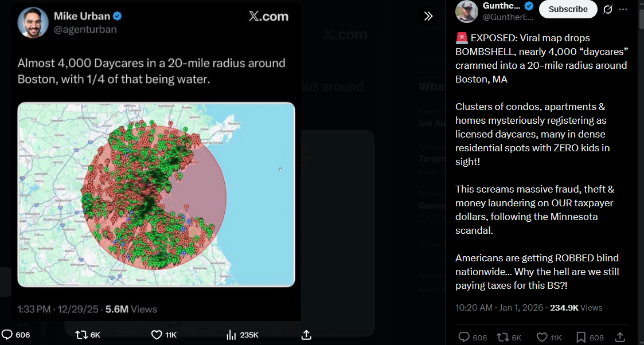Open the @GuntherE handle link
The width and height of the screenshot is (644, 345).
pos(504,17)
